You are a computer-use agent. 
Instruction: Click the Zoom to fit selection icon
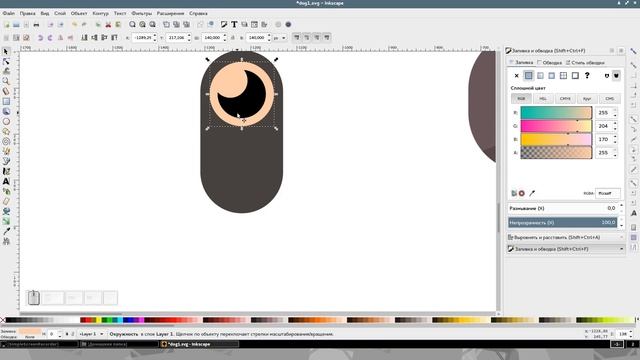tap(132, 24)
